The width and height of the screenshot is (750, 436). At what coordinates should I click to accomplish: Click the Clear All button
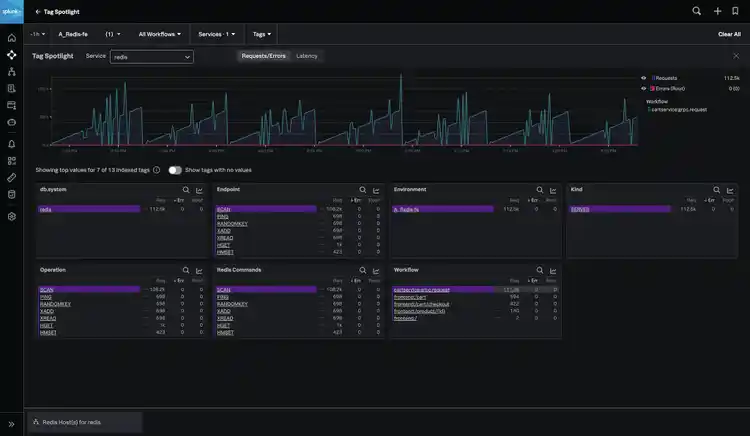coord(729,34)
